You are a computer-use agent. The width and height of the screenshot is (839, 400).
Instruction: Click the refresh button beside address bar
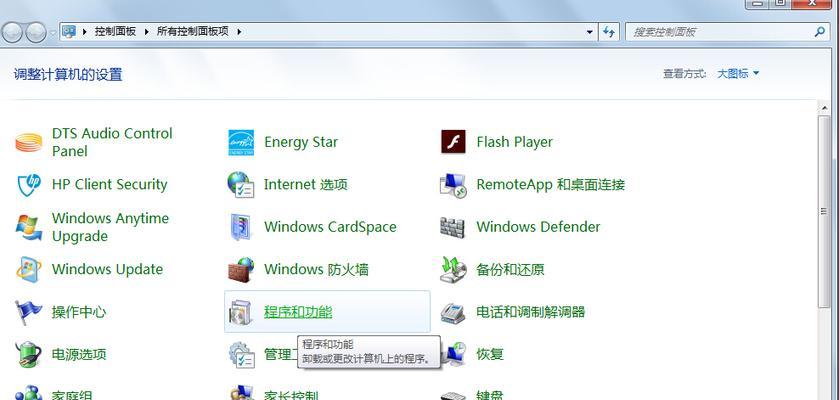pos(609,32)
